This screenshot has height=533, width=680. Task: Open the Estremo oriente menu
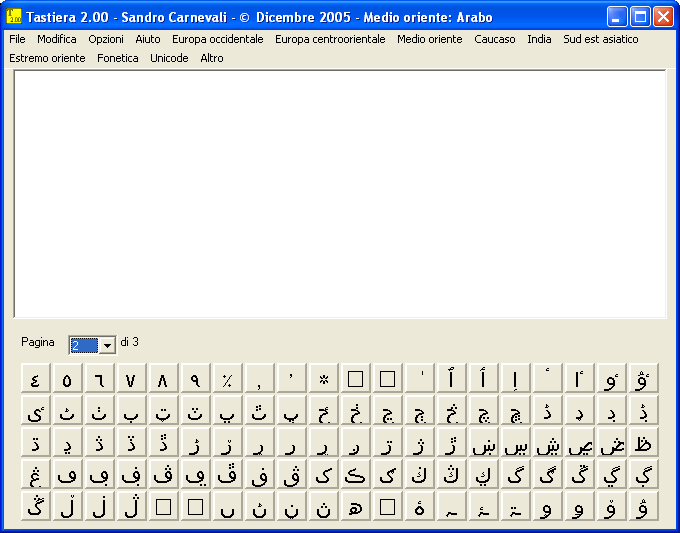pyautogui.click(x=47, y=58)
